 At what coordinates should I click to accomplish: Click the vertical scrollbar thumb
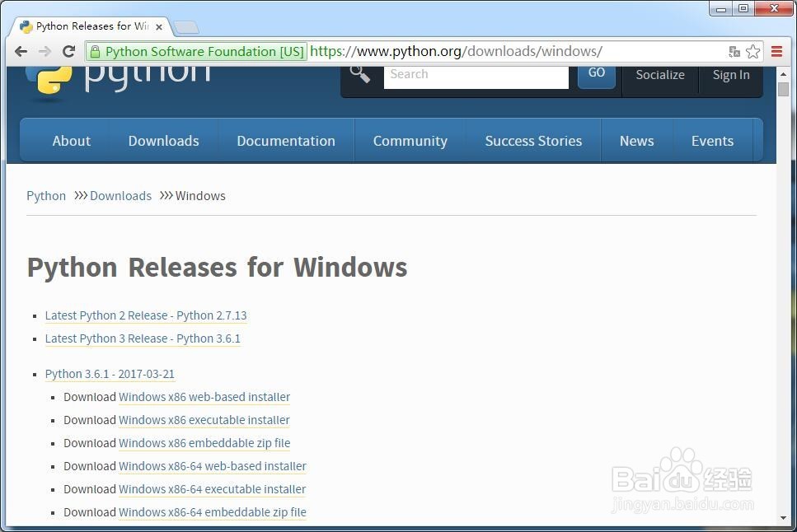pos(783,90)
